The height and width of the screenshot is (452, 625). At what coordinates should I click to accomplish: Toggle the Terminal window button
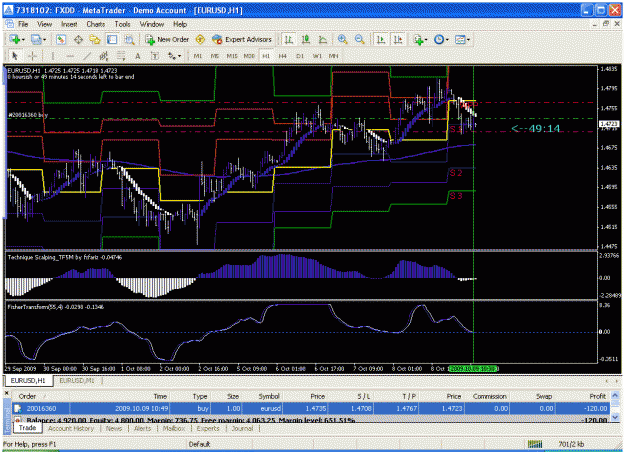point(112,39)
